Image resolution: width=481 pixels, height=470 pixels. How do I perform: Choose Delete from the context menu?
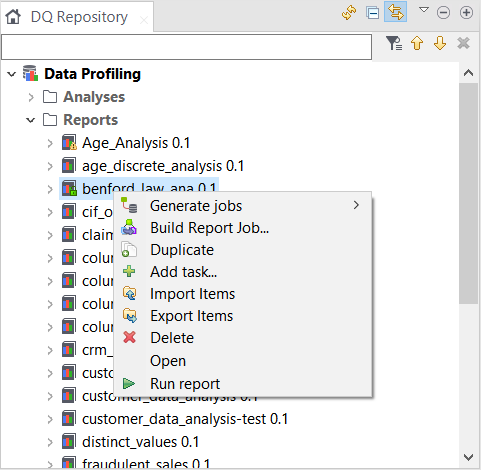click(243, 338)
